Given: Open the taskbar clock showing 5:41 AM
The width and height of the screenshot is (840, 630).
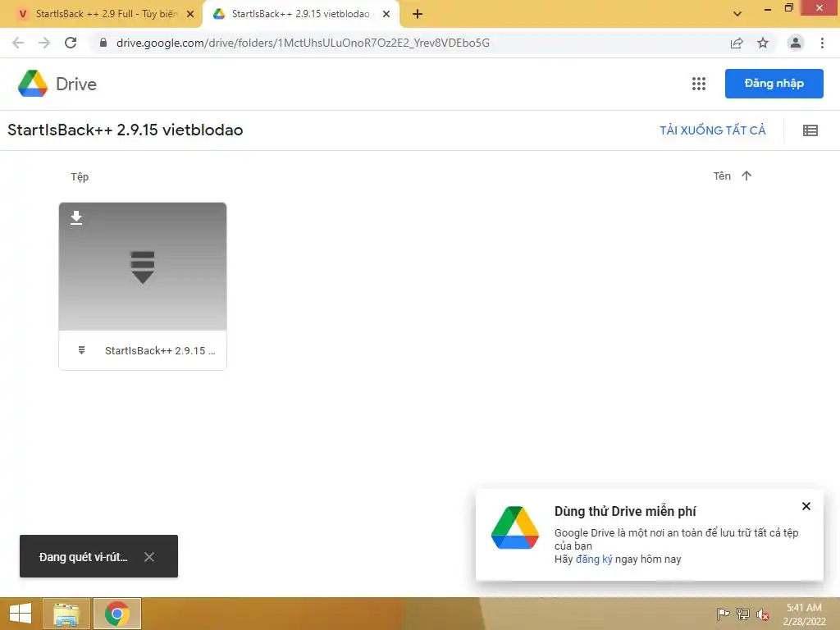Looking at the screenshot, I should point(804,614).
